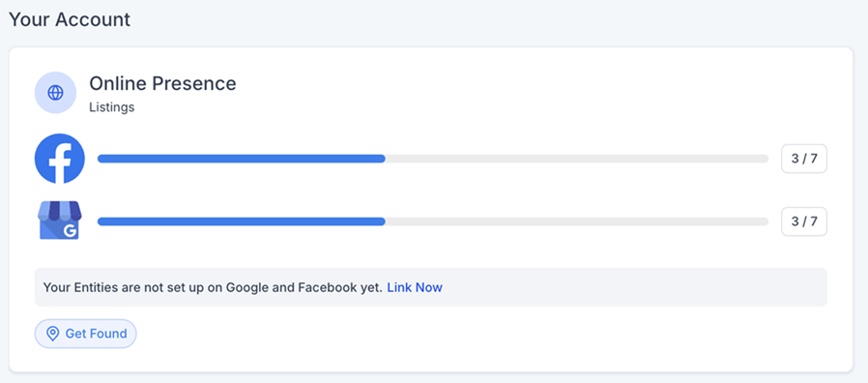Click the blue filled part of Facebook progress bar
This screenshot has height=383, width=868.
[242, 159]
